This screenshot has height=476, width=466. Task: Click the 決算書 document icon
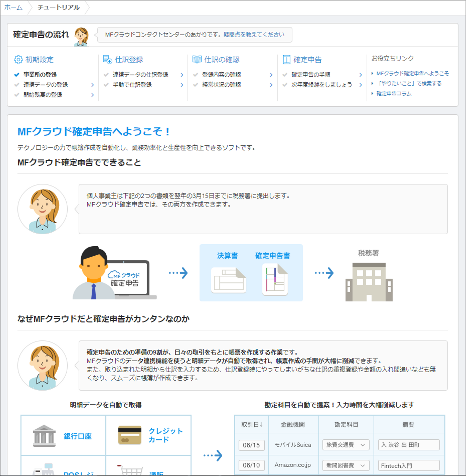228,280
